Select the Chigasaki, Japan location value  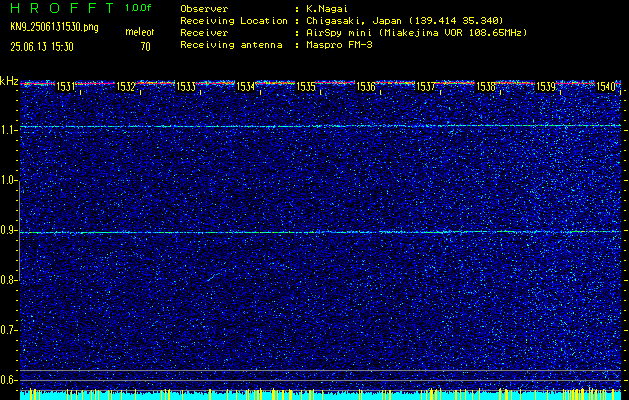pos(403,20)
